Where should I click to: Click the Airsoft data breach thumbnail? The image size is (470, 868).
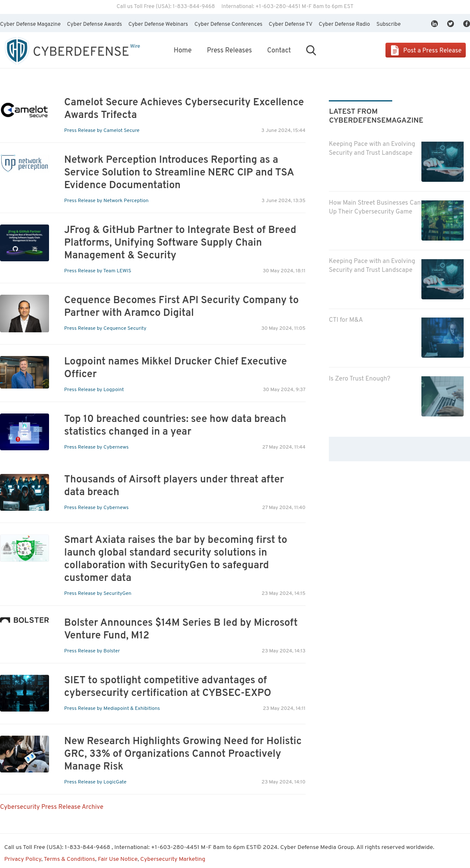tap(25, 492)
